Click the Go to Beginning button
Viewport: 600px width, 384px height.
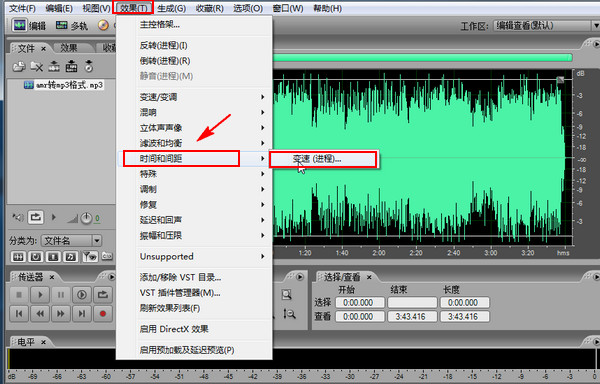coord(19,314)
